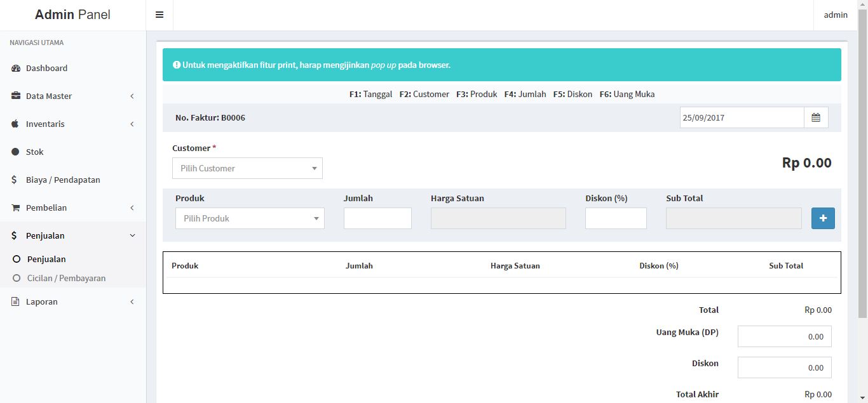Open the calendar date picker icon
Screen dimensions: 868x403
[816, 117]
